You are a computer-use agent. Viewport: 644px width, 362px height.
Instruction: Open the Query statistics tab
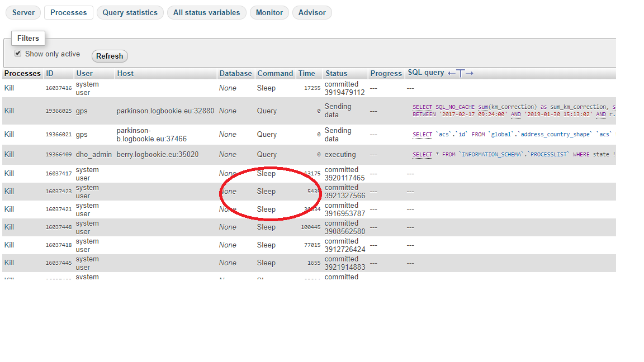coord(130,13)
